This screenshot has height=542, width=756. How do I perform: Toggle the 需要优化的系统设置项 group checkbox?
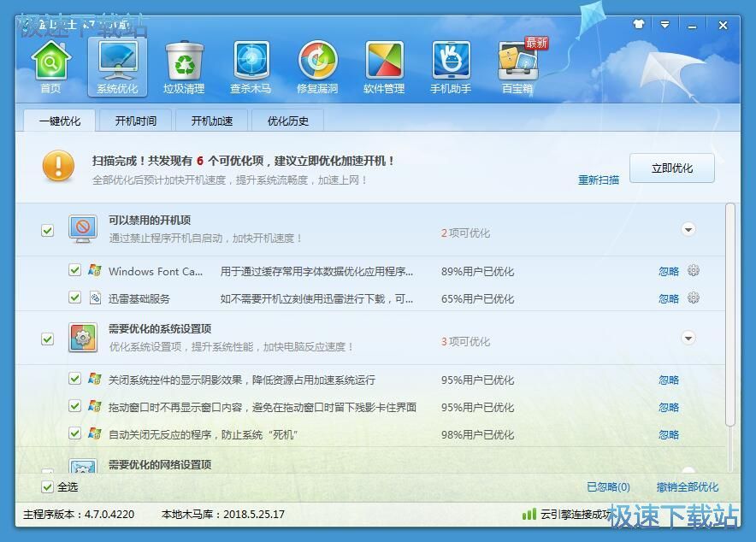[x=47, y=339]
